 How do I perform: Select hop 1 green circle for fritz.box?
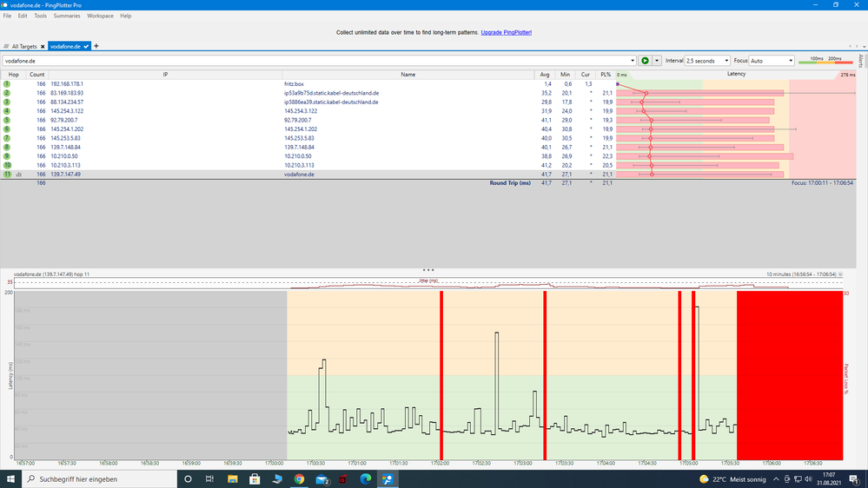point(7,84)
